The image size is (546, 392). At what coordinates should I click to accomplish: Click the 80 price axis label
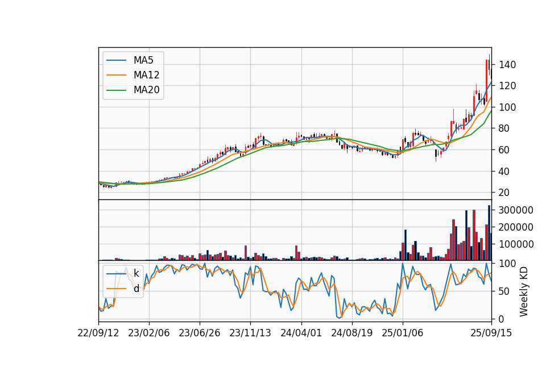[x=504, y=129]
